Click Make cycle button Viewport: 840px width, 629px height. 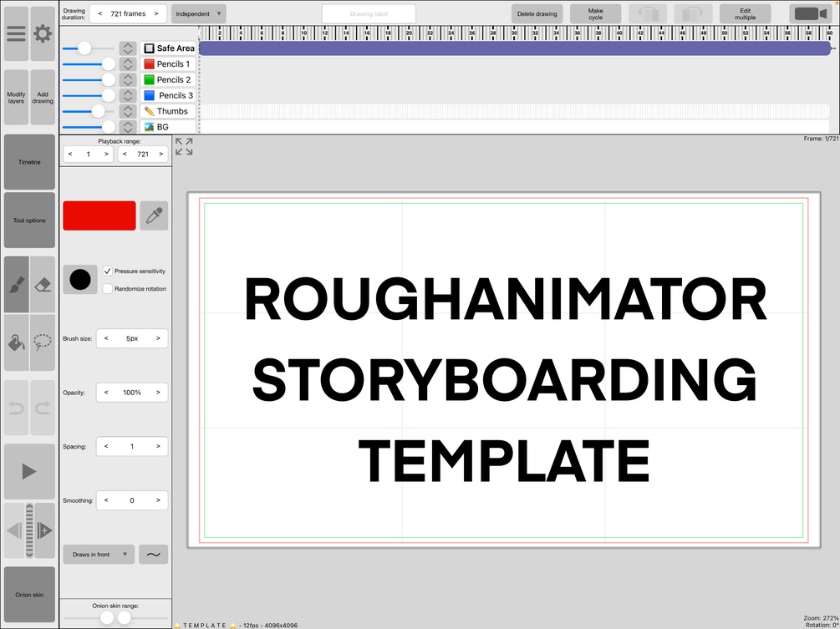(596, 14)
